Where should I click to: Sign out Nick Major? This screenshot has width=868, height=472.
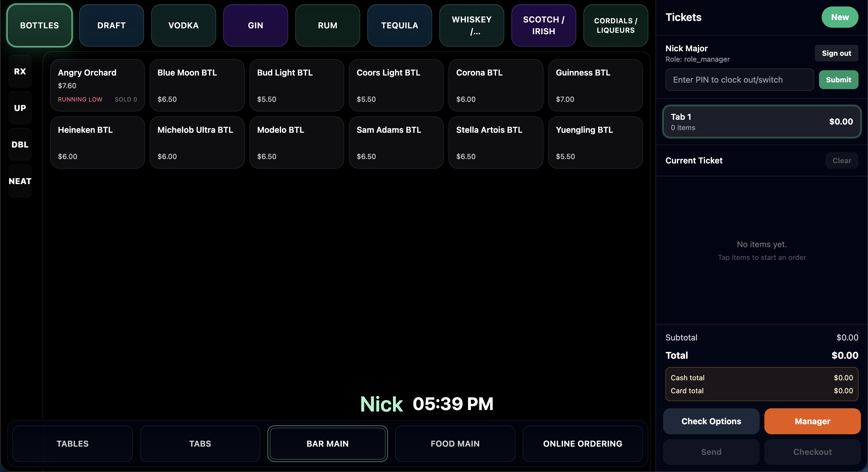836,53
